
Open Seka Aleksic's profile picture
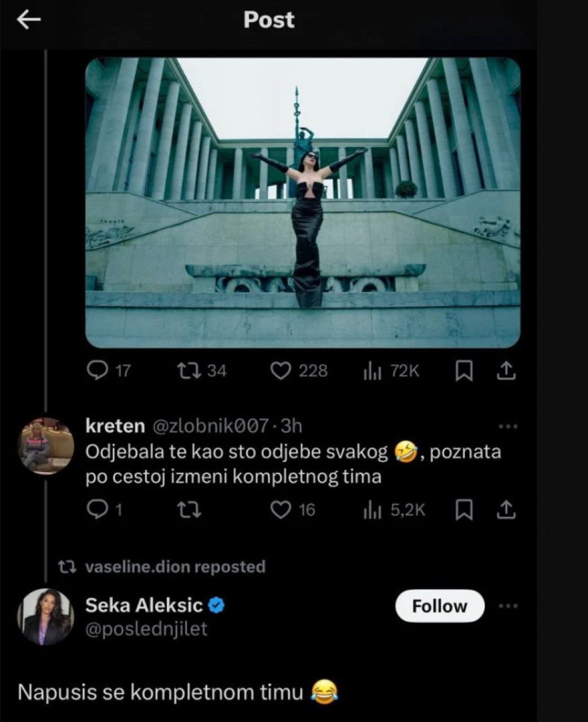pyautogui.click(x=46, y=617)
